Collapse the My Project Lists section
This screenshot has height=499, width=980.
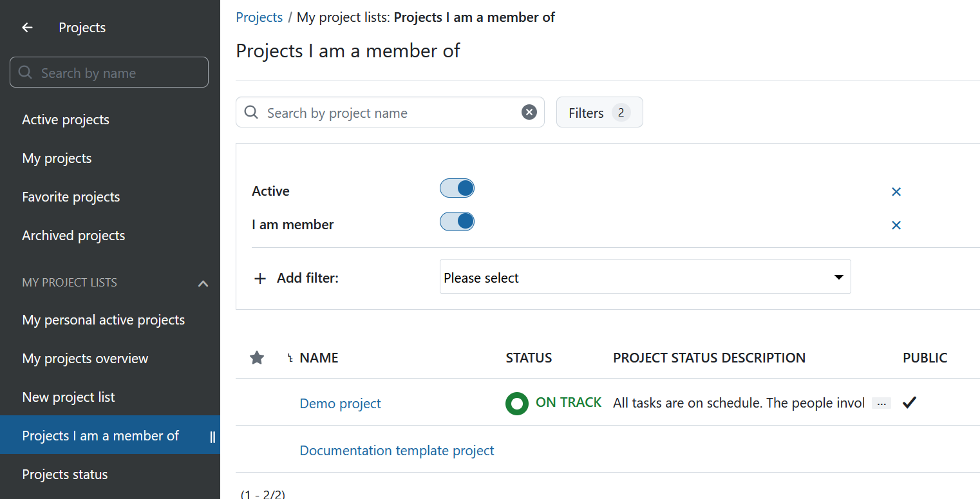point(203,283)
